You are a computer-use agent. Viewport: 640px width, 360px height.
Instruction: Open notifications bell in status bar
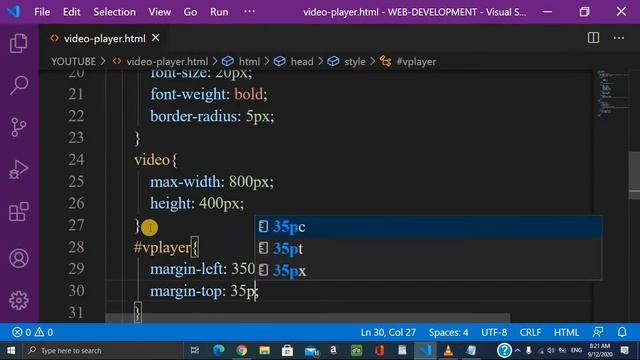(622, 332)
